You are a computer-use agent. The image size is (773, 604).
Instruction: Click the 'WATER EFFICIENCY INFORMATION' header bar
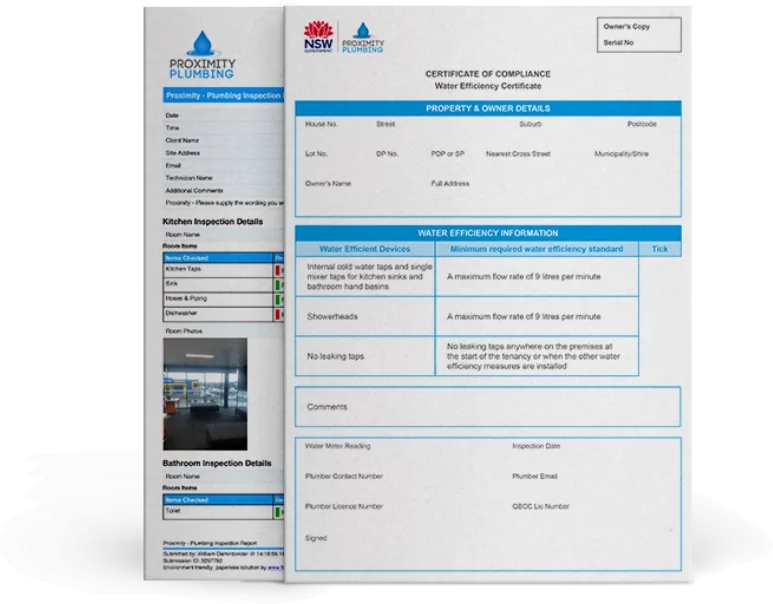488,233
